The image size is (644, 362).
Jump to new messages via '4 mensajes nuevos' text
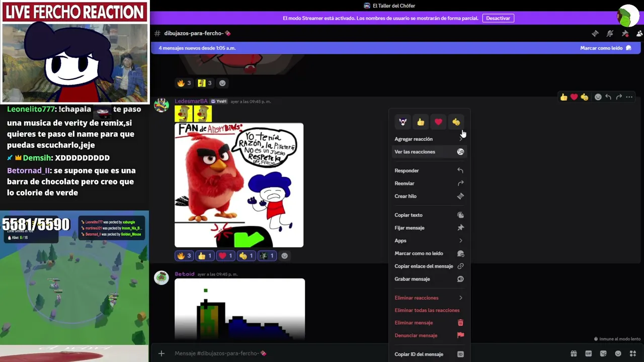point(197,48)
